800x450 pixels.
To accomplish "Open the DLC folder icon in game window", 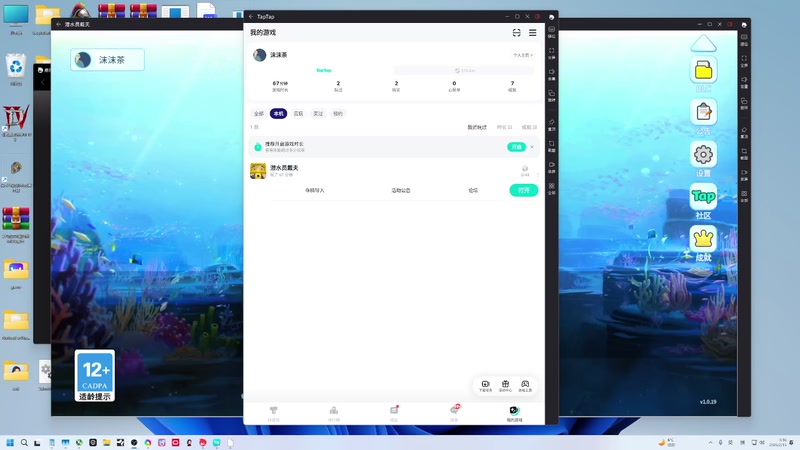I will 704,70.
